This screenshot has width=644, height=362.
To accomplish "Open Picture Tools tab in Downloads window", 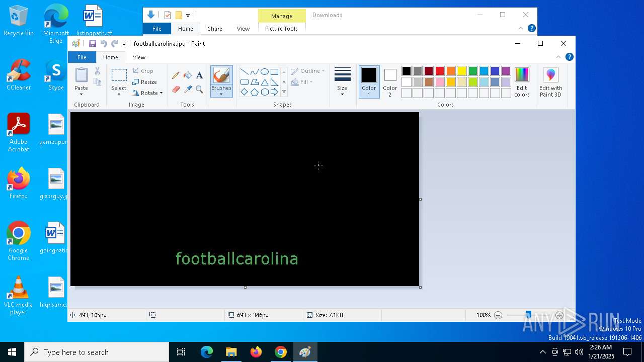I will pyautogui.click(x=281, y=29).
